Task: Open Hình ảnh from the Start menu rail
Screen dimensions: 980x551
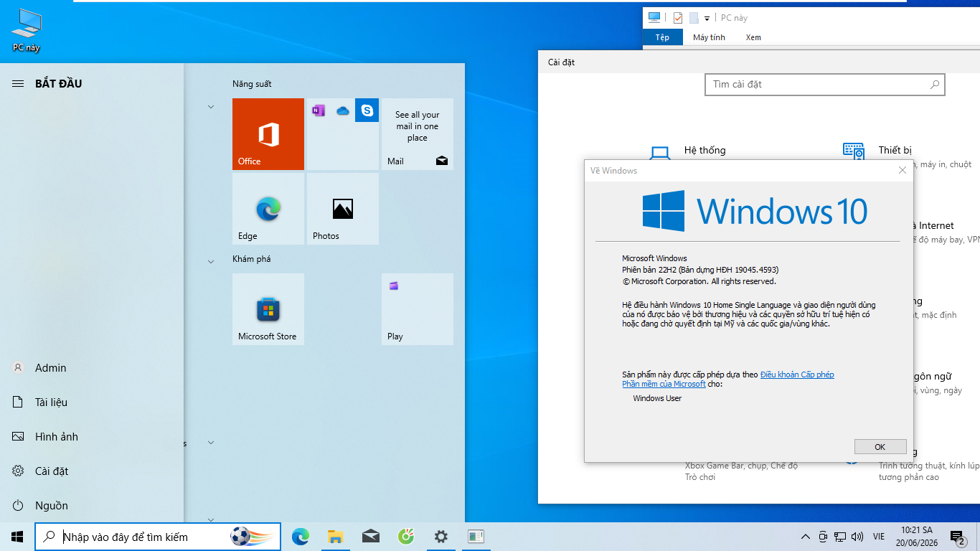Action: coord(92,437)
